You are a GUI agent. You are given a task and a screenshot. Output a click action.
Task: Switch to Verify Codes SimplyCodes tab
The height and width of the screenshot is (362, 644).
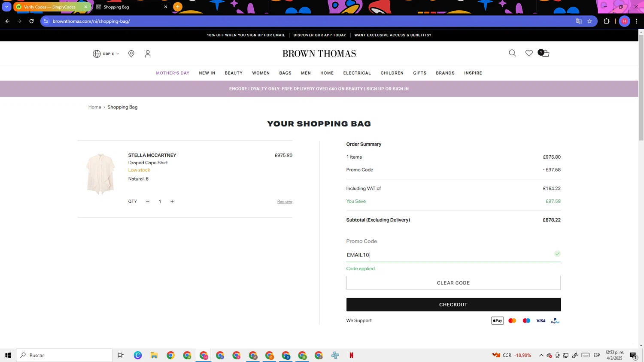coord(49,7)
